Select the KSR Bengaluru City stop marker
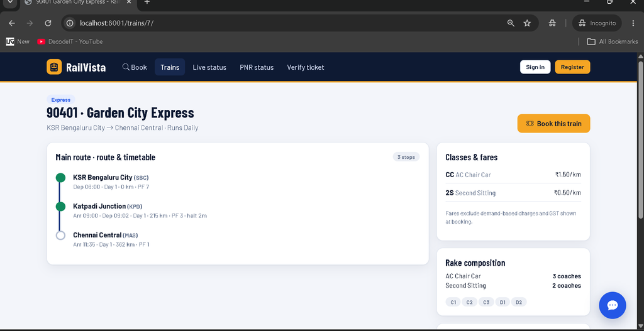This screenshot has width=644, height=331. (60, 178)
